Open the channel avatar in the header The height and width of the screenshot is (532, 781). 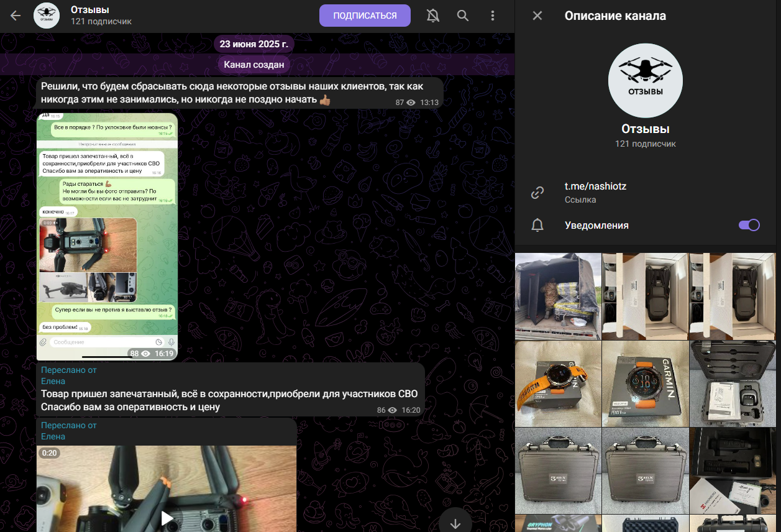click(47, 16)
